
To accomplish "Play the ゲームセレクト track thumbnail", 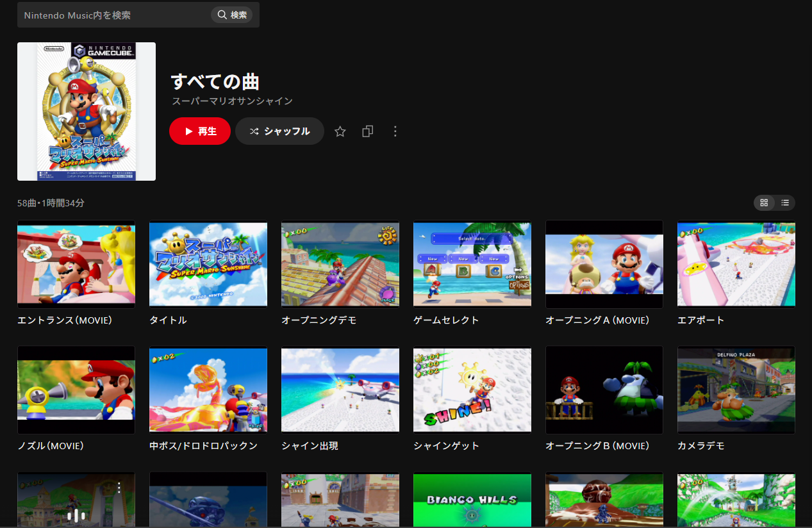I will tap(472, 264).
